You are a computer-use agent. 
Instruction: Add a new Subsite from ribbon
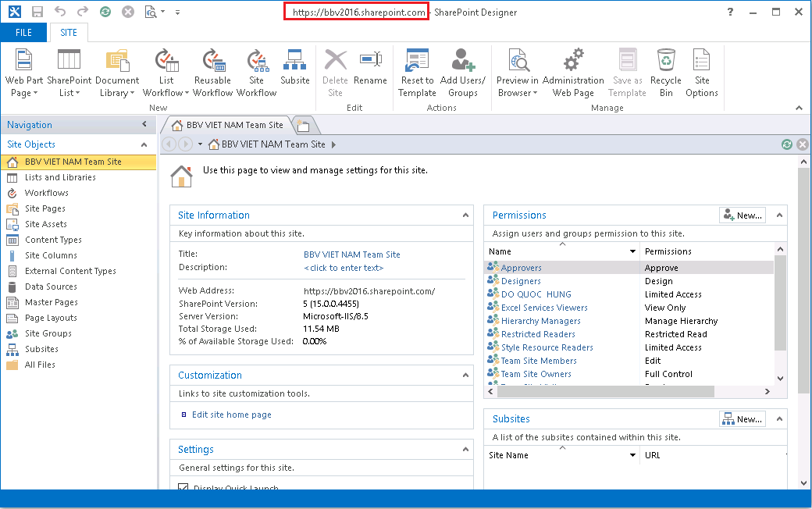[294, 67]
